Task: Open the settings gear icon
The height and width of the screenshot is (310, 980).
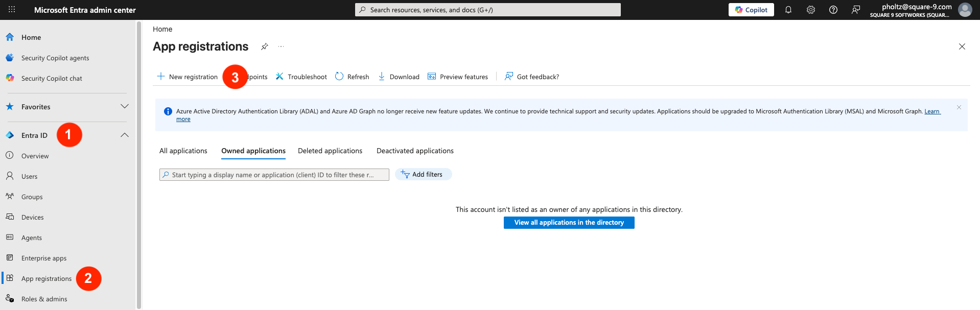Action: click(811, 10)
